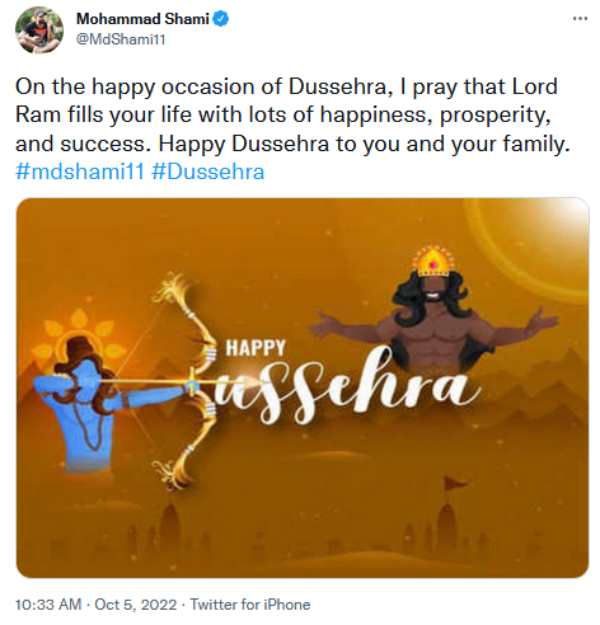Image resolution: width=600 pixels, height=625 pixels.
Task: Click the cursive Dussehra lettering
Action: [x=343, y=389]
